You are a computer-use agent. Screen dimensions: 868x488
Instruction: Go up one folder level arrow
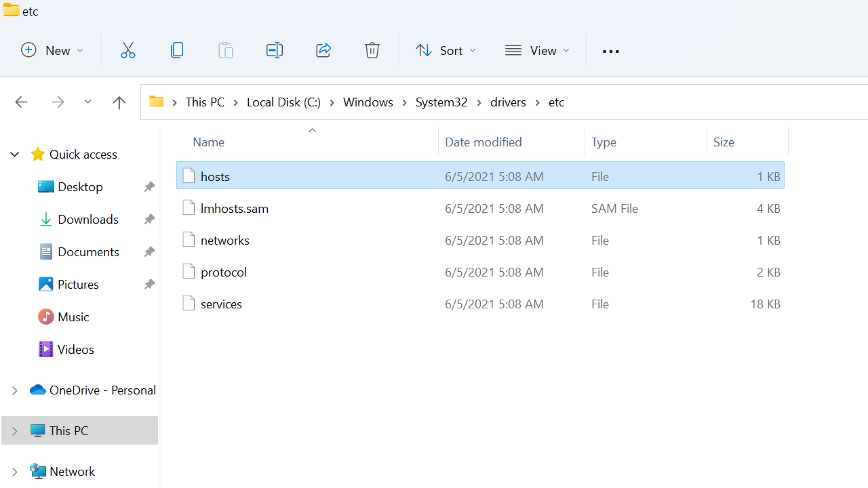pos(119,102)
